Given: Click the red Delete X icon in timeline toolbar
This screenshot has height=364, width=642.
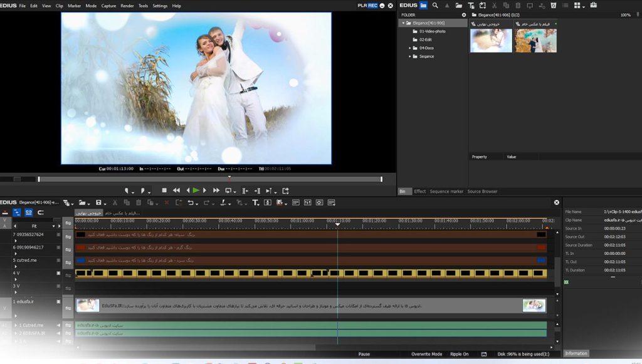Looking at the screenshot, I should pyautogui.click(x=167, y=202).
